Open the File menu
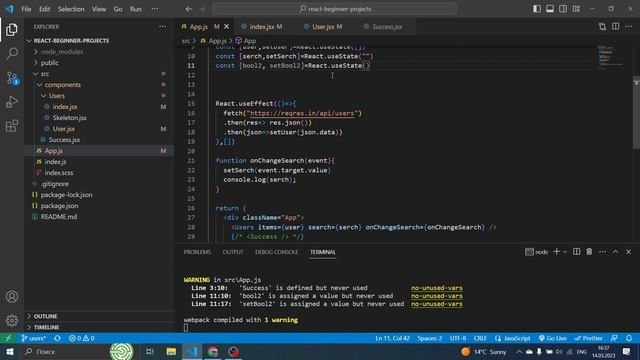Screen dimensions: 640x360 [x=26, y=9]
